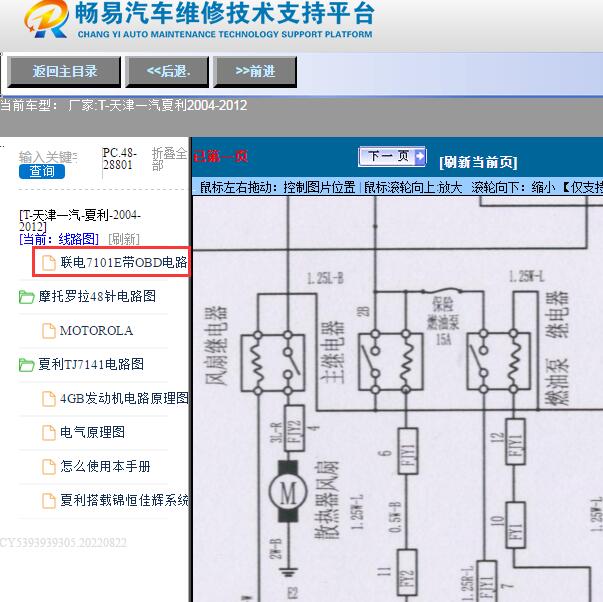Click document icon beside 联电7101E带OBD电路
Screen dimensions: 603x602
pos(49,263)
